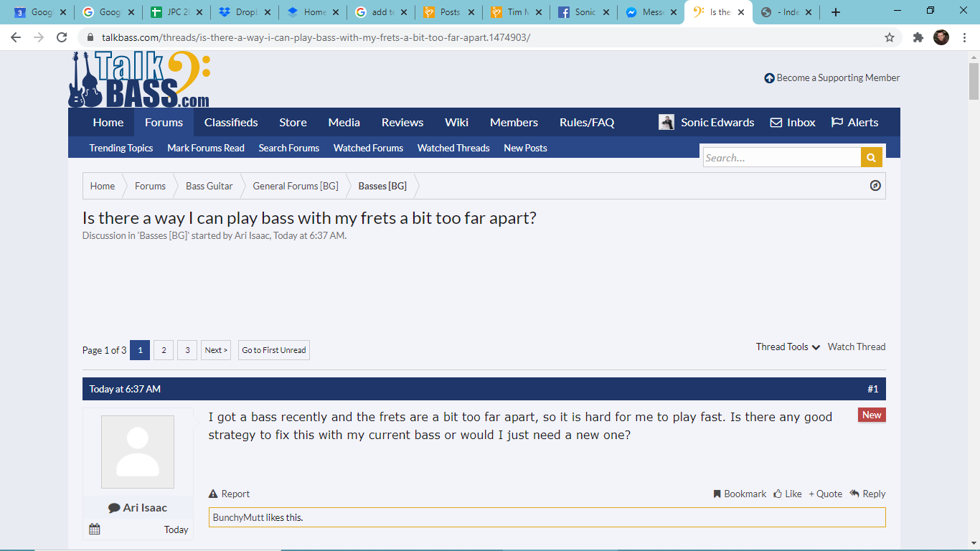Viewport: 980px width, 551px height.
Task: Reload the page using the refresh icon
Action: (62, 37)
